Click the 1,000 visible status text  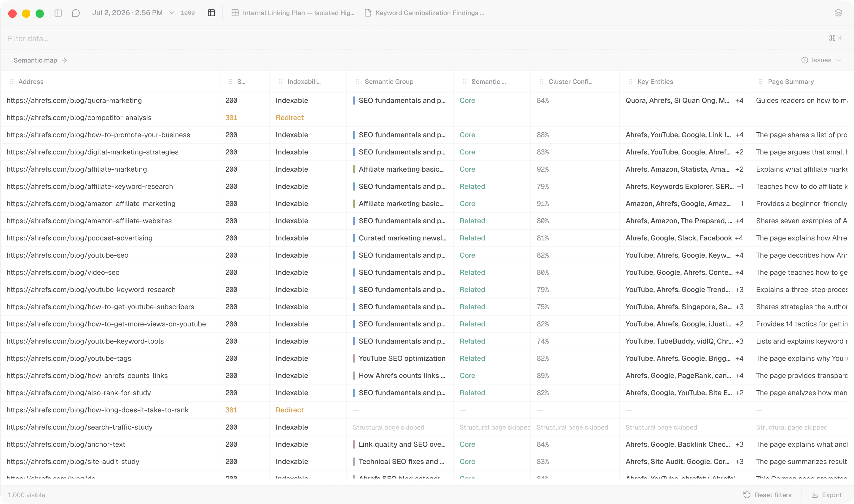[26, 495]
